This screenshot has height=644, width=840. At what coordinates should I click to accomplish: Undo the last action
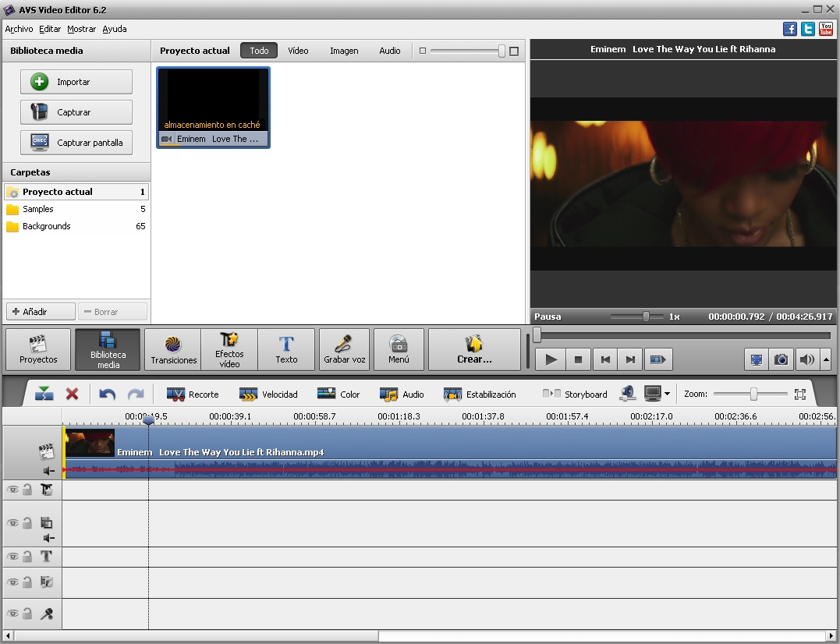pyautogui.click(x=107, y=395)
